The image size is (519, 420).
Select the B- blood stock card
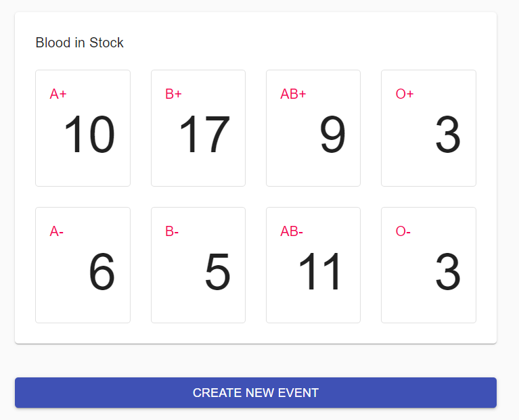pyautogui.click(x=198, y=265)
